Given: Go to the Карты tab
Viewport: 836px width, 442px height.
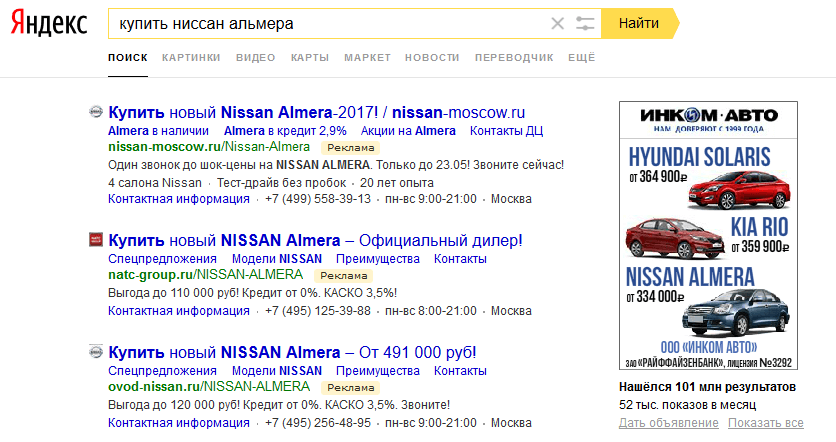Looking at the screenshot, I should tap(310, 58).
